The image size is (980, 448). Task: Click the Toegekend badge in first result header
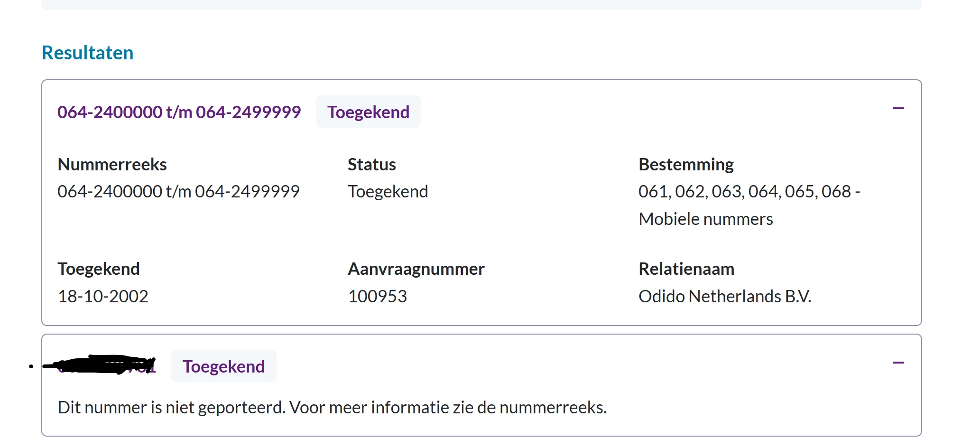[x=368, y=112]
